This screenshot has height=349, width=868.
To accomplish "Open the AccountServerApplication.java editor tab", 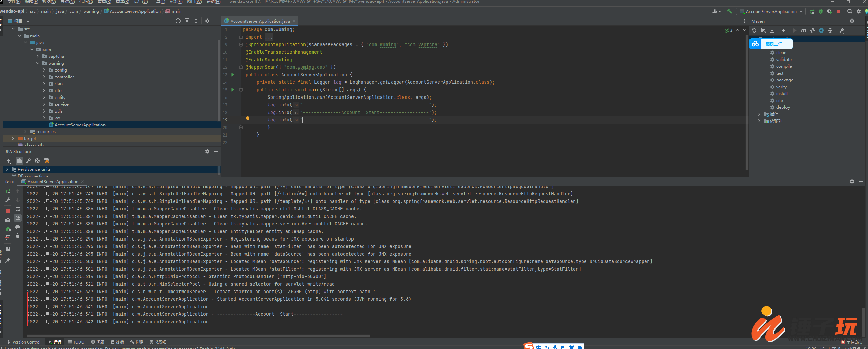I will [260, 21].
